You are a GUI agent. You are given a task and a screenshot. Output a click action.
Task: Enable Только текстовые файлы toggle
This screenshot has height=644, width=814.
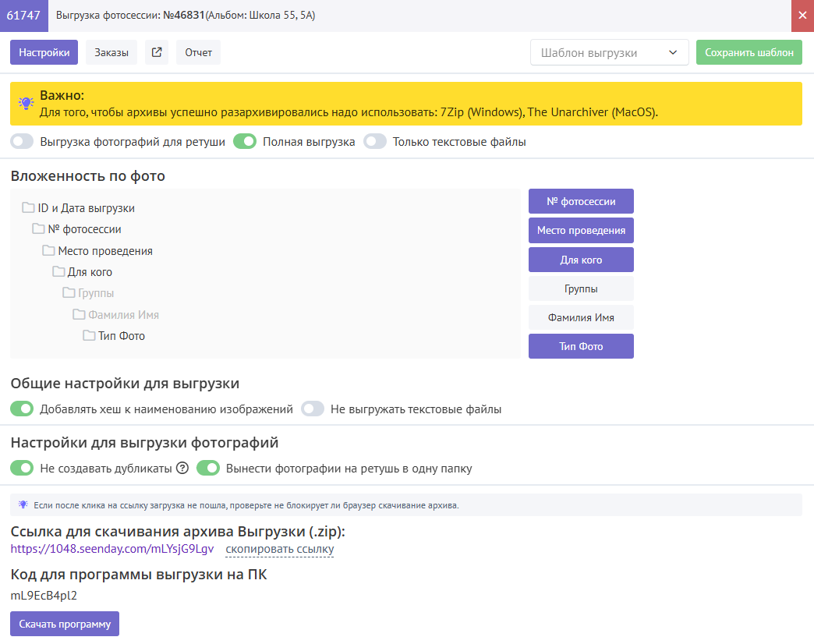pyautogui.click(x=375, y=142)
